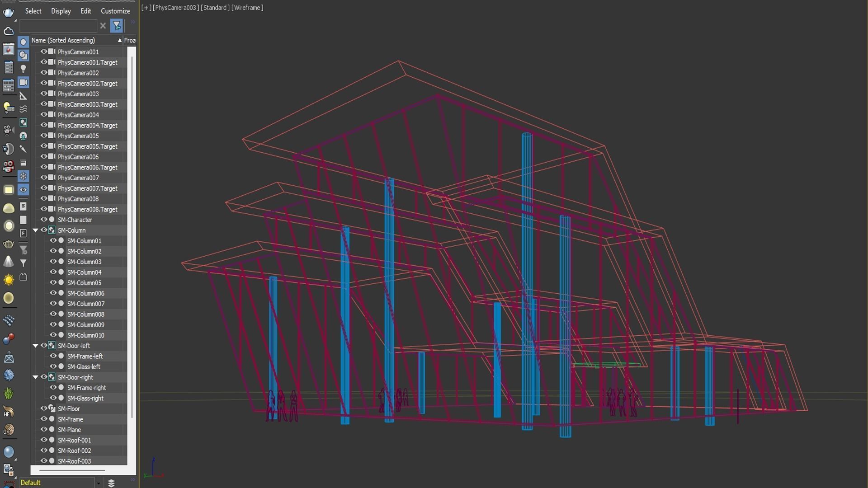This screenshot has height=488, width=868.
Task: Click the scene explorer search field
Action: tap(58, 26)
